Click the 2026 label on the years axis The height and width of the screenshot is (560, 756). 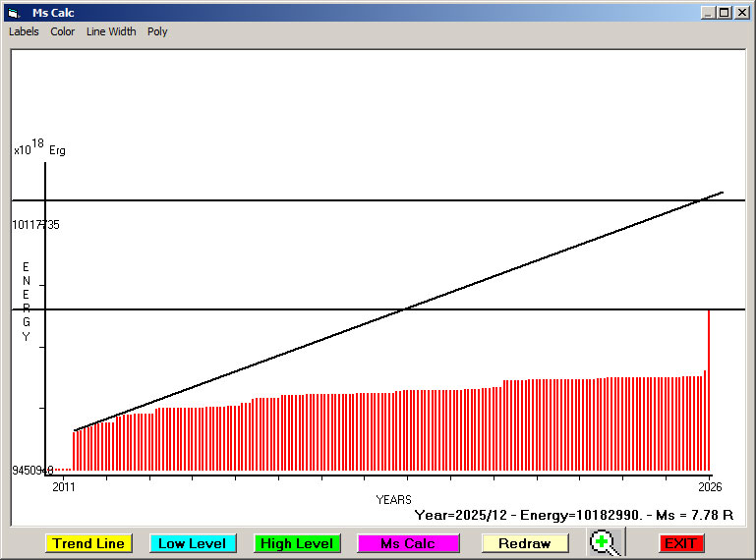710,487
